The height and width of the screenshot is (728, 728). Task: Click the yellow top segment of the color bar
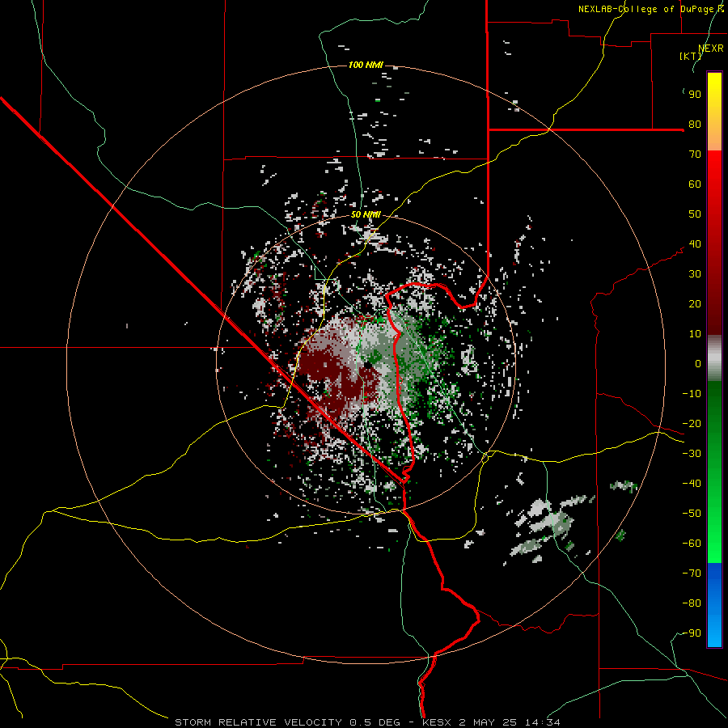[x=714, y=112]
